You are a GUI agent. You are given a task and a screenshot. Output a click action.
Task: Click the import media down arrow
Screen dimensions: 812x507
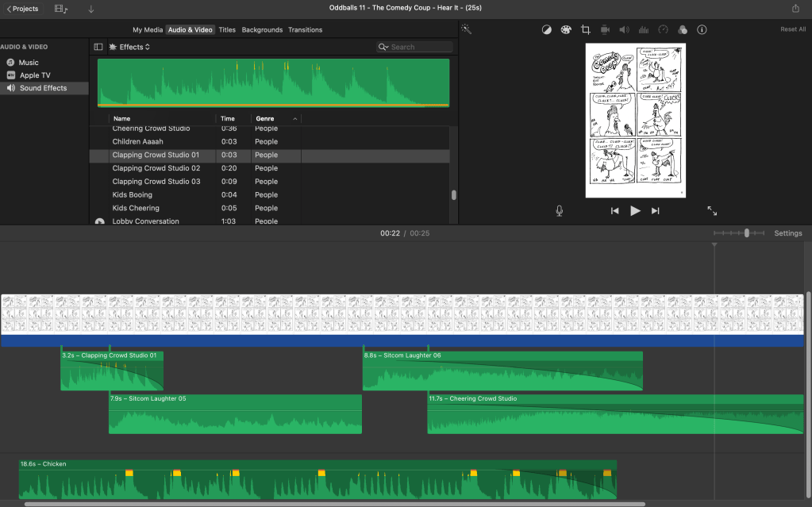[91, 9]
